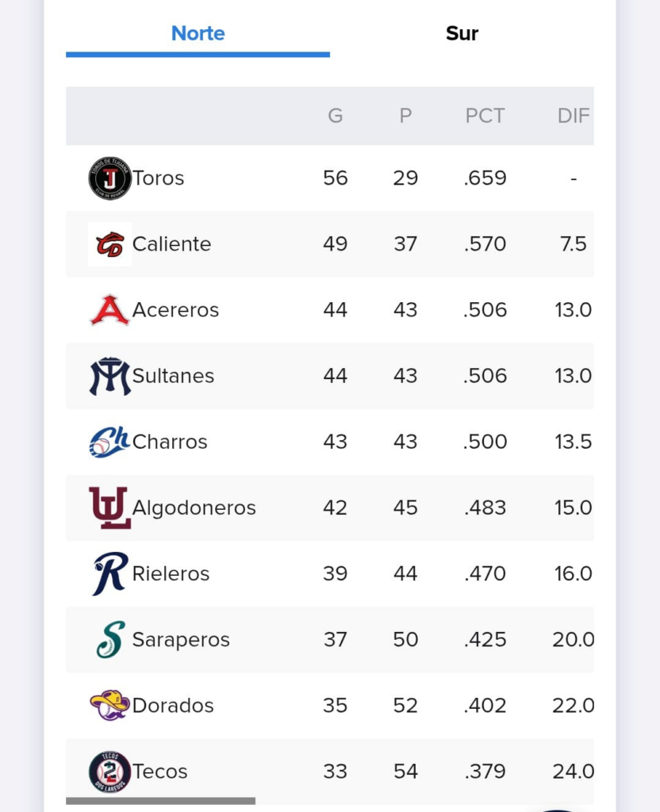Open the Saraperos S logo
Screen dimensions: 660x812
click(110, 640)
